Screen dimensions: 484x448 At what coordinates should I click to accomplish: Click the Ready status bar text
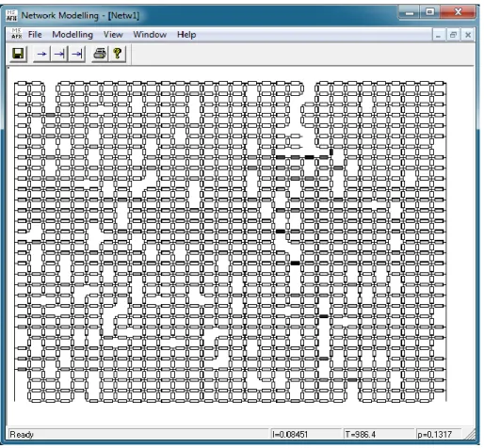[22, 435]
